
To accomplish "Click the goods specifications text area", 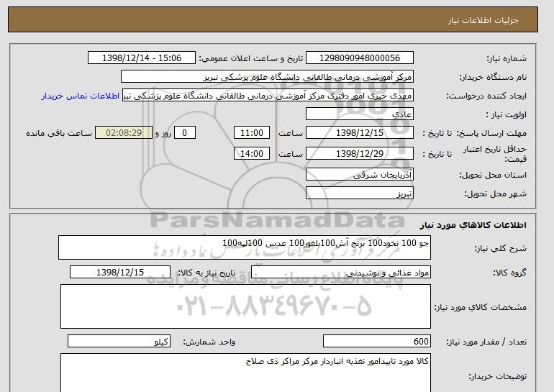I will tap(245, 306).
